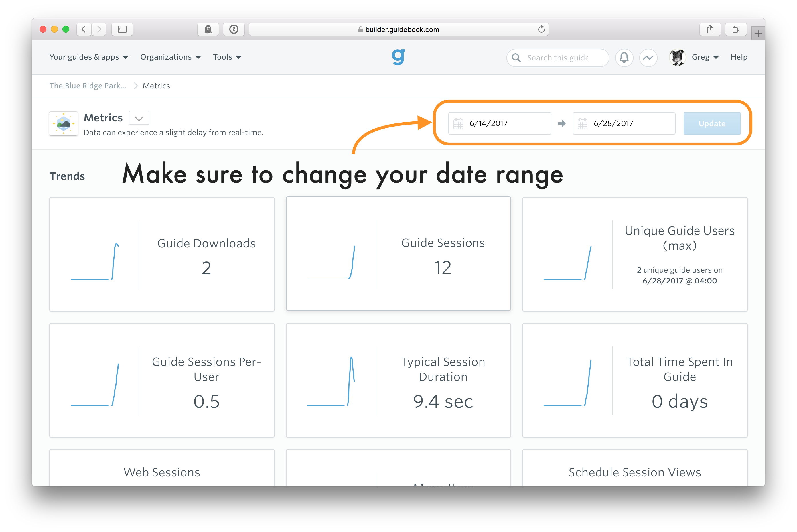Image resolution: width=797 pixels, height=532 pixels.
Task: Show all tabs overview icon
Action: [x=736, y=29]
